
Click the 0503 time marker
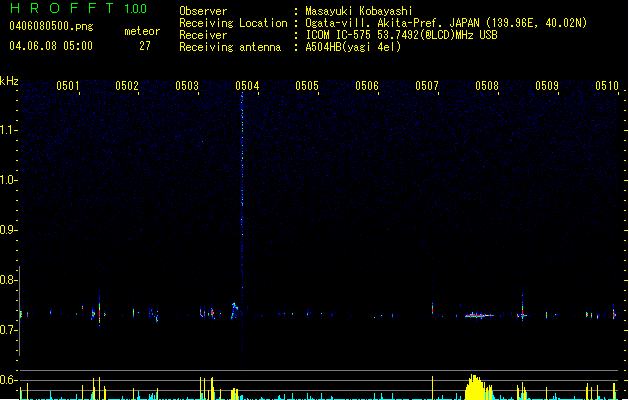coord(187,86)
